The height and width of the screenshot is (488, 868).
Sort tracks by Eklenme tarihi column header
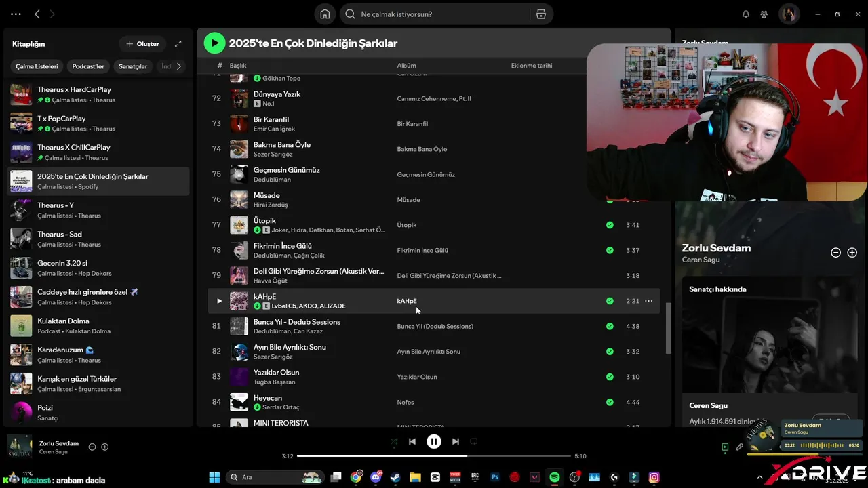pyautogui.click(x=532, y=66)
